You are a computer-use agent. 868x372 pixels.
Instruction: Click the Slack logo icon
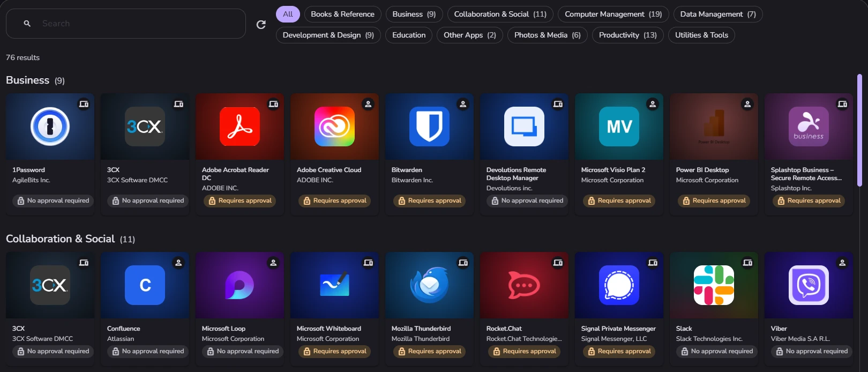(714, 285)
